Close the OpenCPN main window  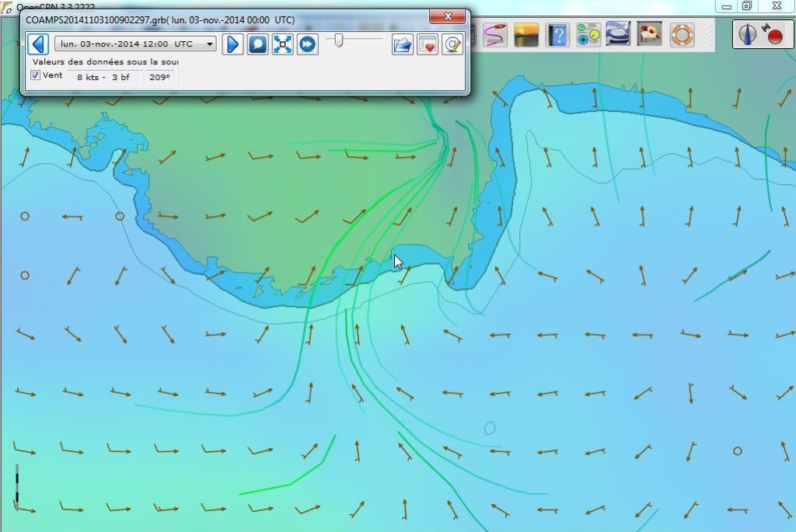pos(777,6)
